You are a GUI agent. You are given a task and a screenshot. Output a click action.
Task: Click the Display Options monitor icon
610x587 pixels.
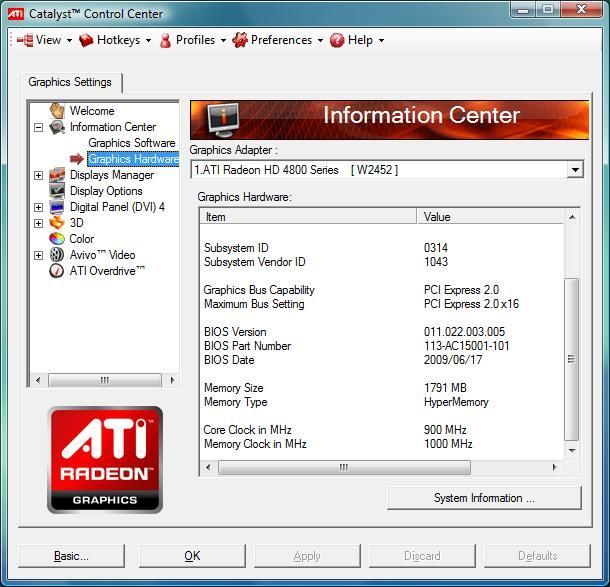click(x=57, y=191)
